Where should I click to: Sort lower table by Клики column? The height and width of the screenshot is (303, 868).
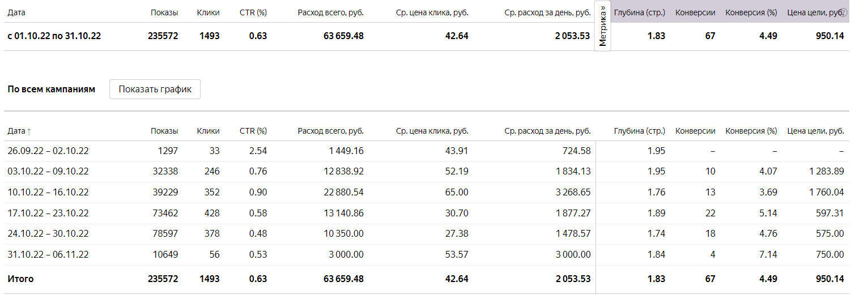[208, 131]
